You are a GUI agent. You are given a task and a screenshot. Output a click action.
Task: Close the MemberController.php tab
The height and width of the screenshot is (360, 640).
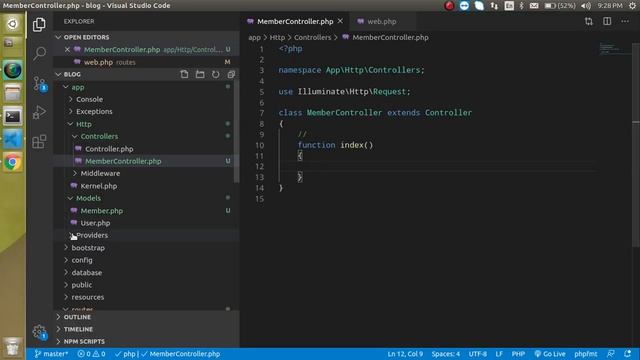tap(340, 21)
